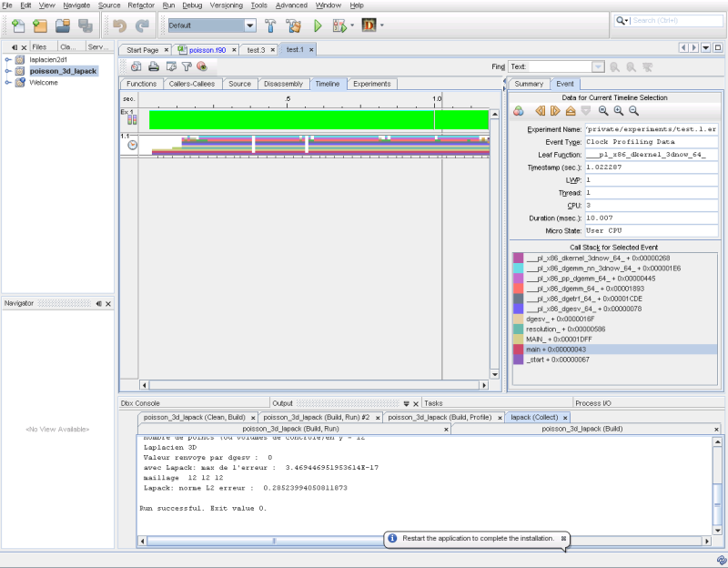This screenshot has height=568, width=728.
Task: Dismiss the restart application notification
Action: (x=563, y=539)
